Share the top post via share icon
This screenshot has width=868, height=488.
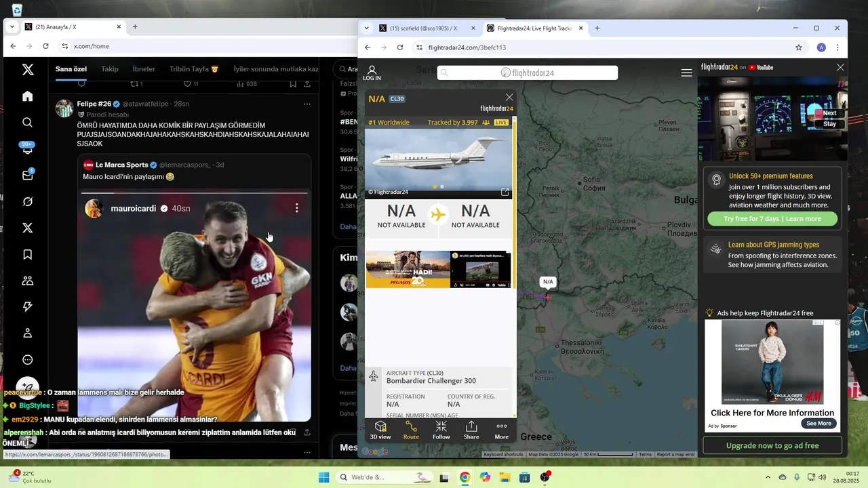(x=307, y=84)
